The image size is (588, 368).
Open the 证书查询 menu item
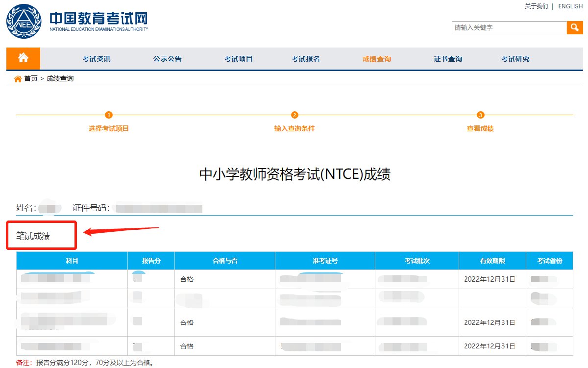coord(448,59)
